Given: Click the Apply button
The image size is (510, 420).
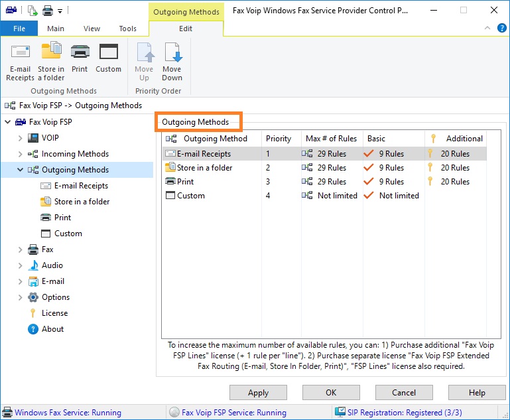Looking at the screenshot, I should point(258,393).
